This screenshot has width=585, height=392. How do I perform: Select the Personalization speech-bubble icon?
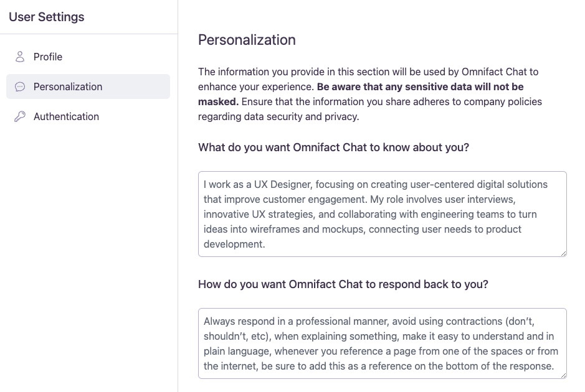click(19, 86)
